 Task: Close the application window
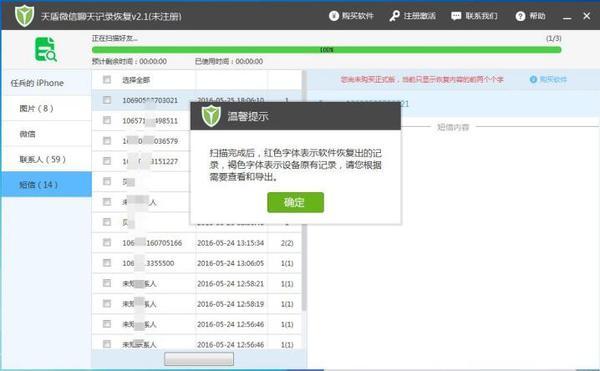[587, 16]
